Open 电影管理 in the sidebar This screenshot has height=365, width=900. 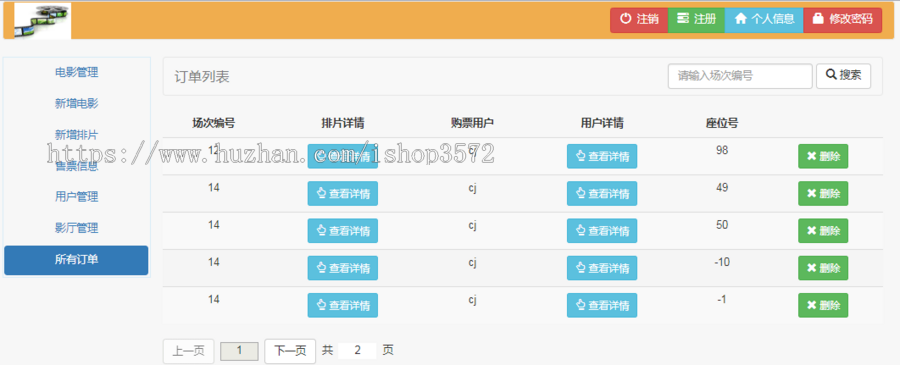point(76,72)
